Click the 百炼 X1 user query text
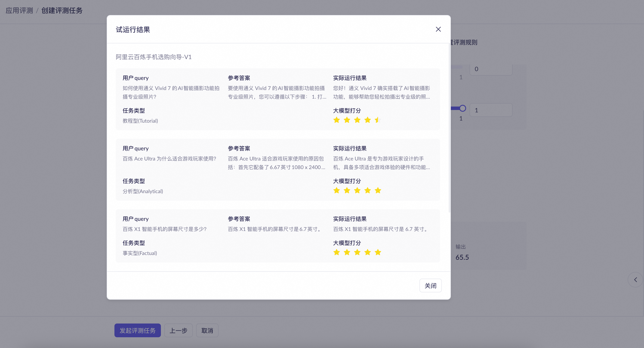644x348 pixels. click(x=164, y=229)
